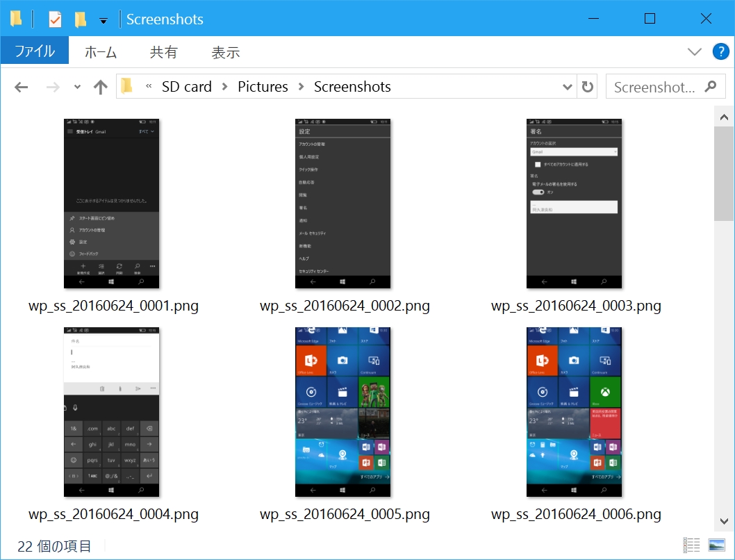Click the navigate up arrow icon
This screenshot has height=560, width=735.
(100, 86)
